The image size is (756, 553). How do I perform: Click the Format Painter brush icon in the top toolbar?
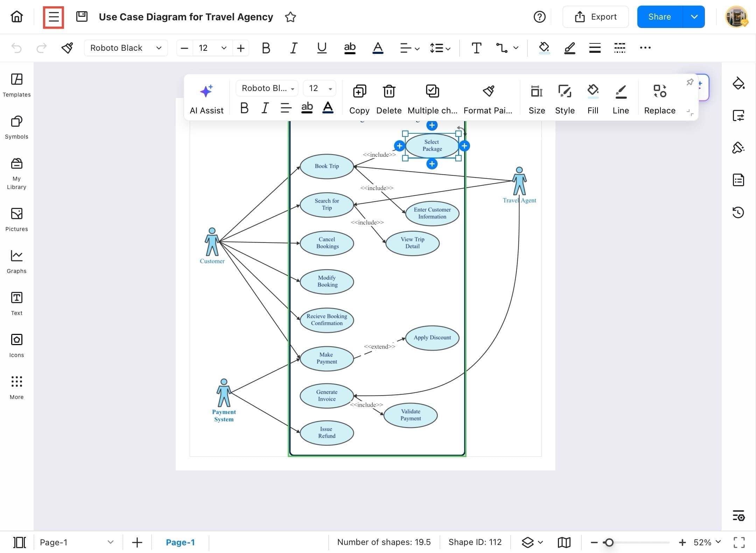67,48
